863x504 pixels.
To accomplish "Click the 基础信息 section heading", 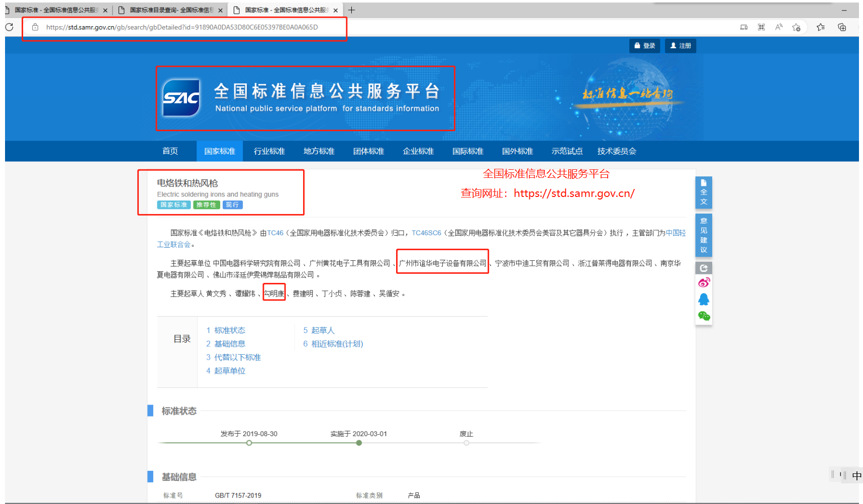I will (x=179, y=477).
